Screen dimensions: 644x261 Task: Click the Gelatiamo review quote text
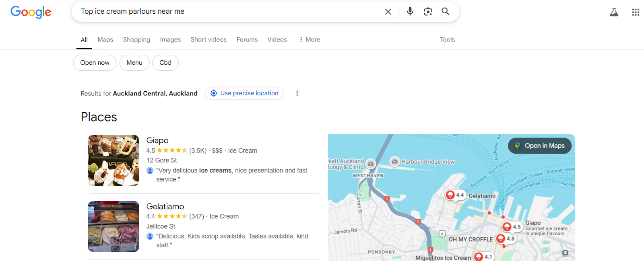pos(232,240)
